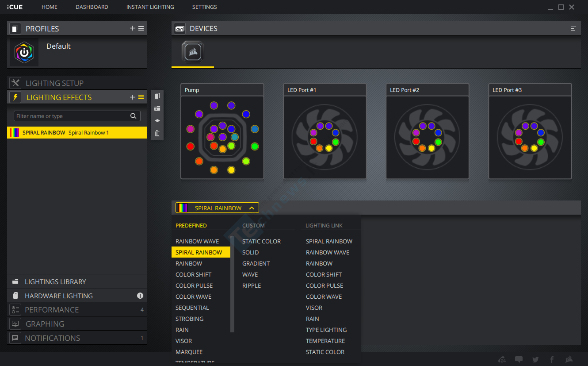Open the Settings menu

(x=205, y=7)
